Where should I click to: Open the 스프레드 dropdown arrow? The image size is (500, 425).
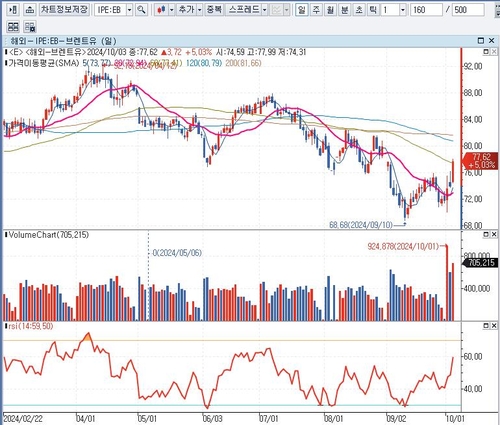(x=265, y=10)
